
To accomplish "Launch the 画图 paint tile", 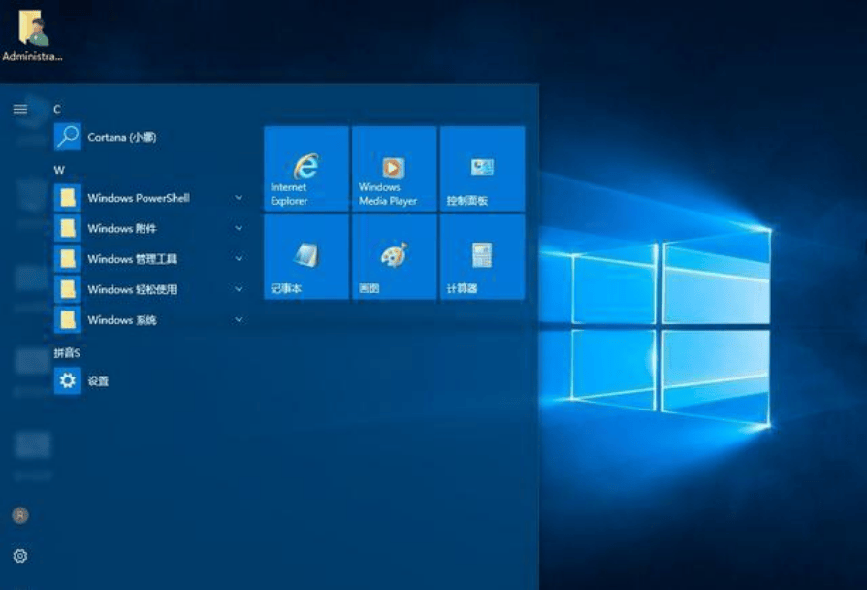I will pyautogui.click(x=394, y=257).
